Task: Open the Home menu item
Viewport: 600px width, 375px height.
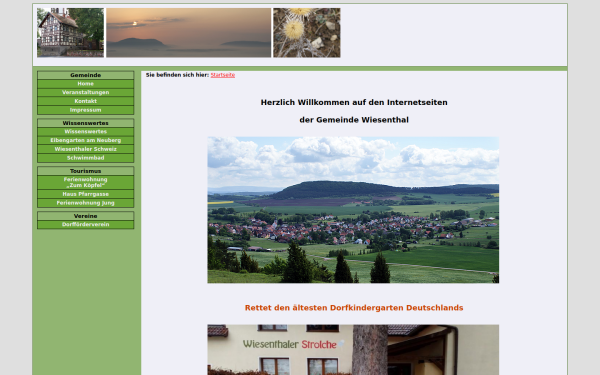Action: 85,84
